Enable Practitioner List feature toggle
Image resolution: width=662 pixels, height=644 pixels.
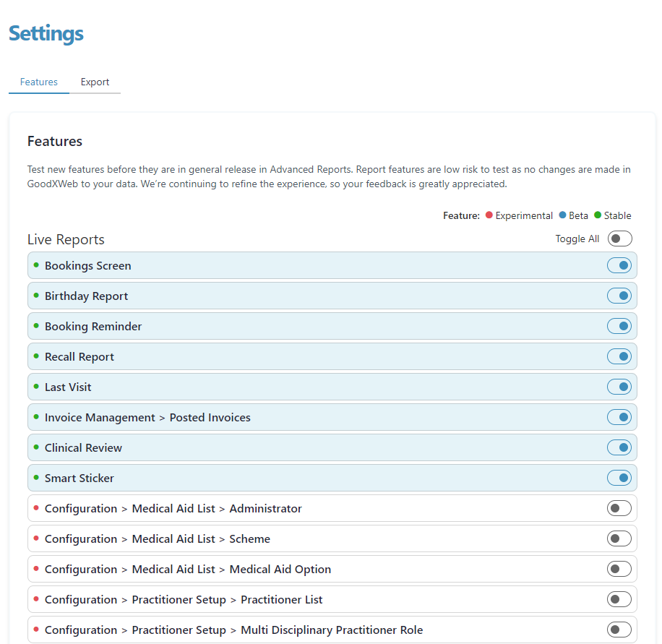pos(619,600)
